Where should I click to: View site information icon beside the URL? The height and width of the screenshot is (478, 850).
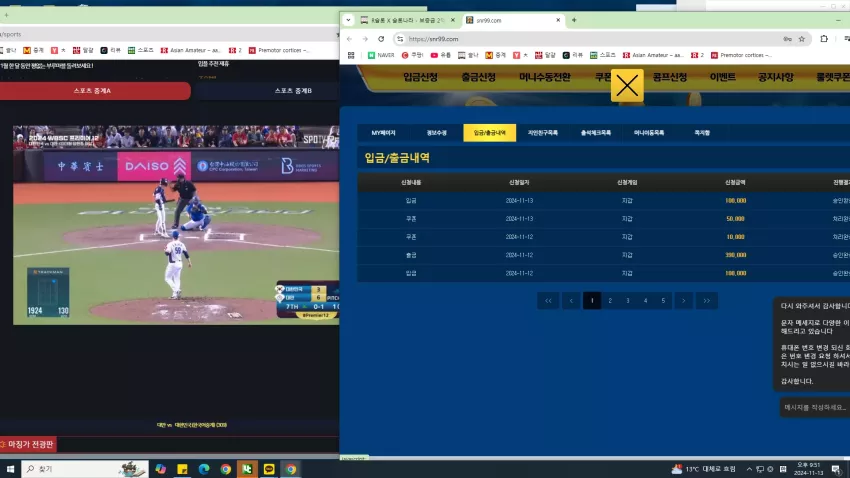[400, 39]
